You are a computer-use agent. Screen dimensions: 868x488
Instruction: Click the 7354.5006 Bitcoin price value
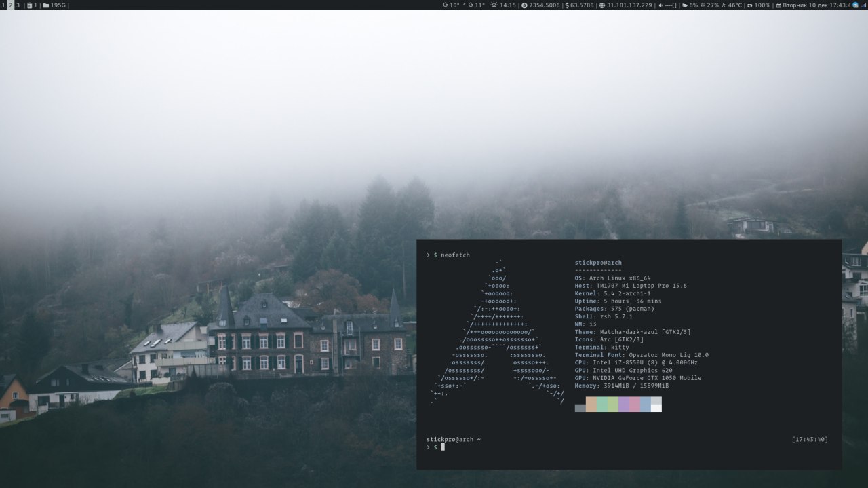[x=545, y=5]
